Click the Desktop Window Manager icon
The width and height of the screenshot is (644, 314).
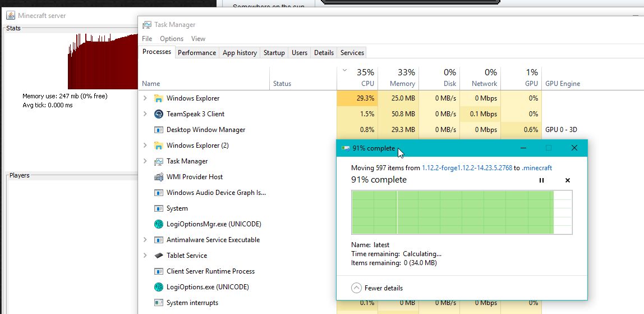159,130
